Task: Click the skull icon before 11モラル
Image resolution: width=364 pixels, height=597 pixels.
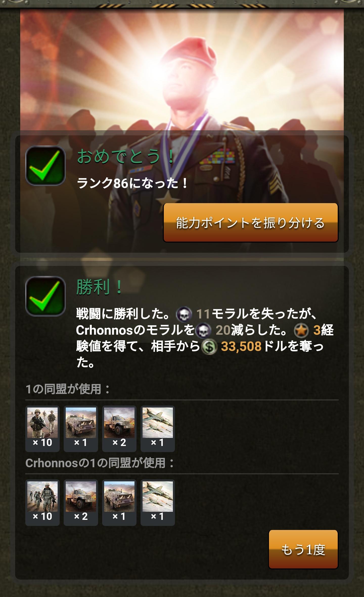Action: pyautogui.click(x=184, y=314)
